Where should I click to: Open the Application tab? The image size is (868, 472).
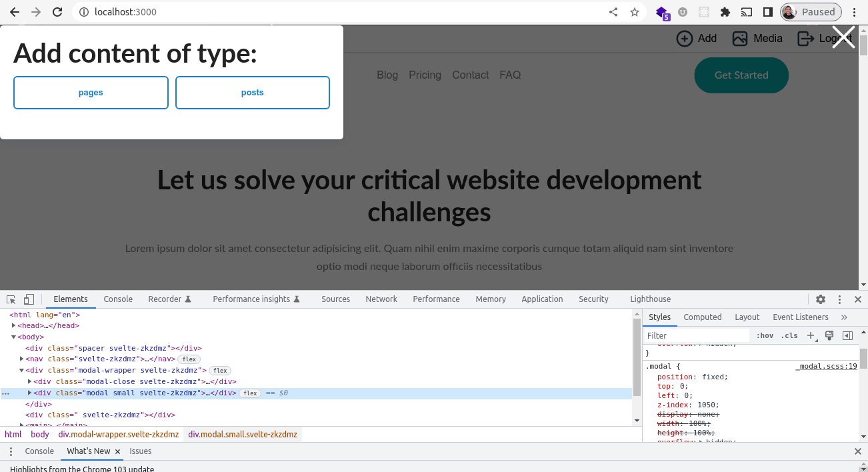coord(542,299)
